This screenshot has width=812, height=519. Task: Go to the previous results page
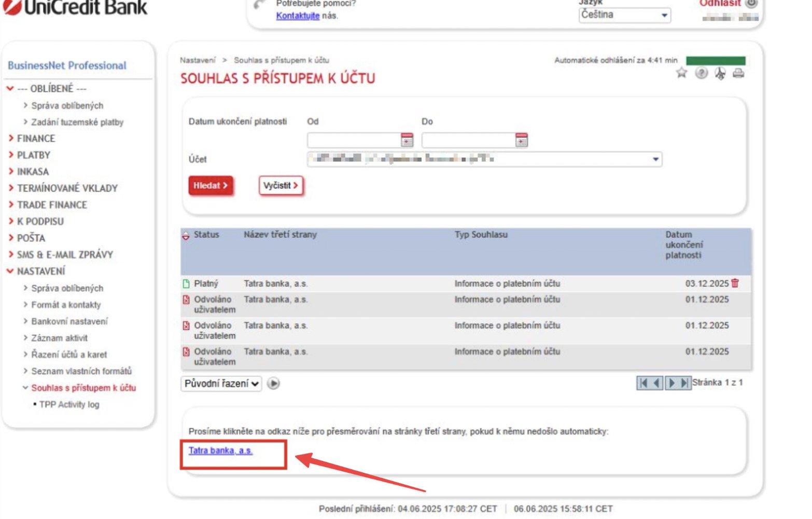656,383
